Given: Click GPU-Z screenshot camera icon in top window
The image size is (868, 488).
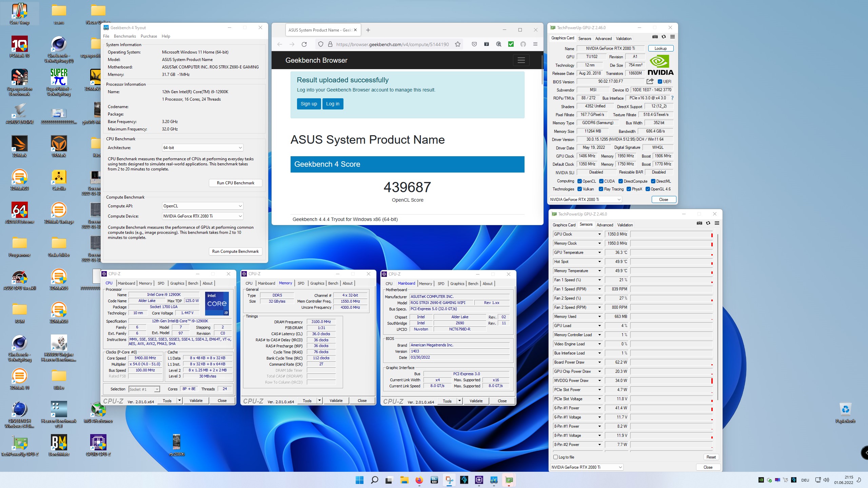Looking at the screenshot, I should (655, 37).
